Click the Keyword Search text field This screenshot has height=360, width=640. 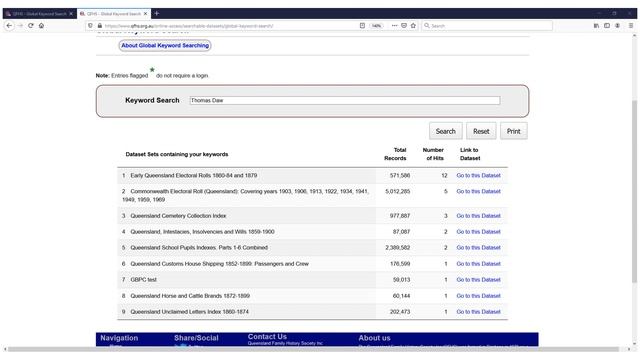(x=344, y=100)
